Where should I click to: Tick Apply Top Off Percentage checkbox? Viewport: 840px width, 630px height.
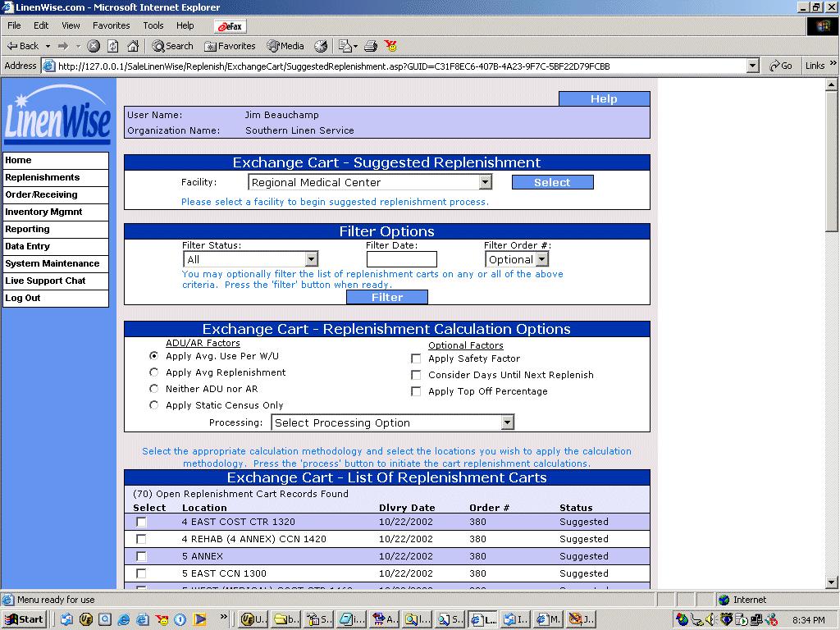pos(416,391)
